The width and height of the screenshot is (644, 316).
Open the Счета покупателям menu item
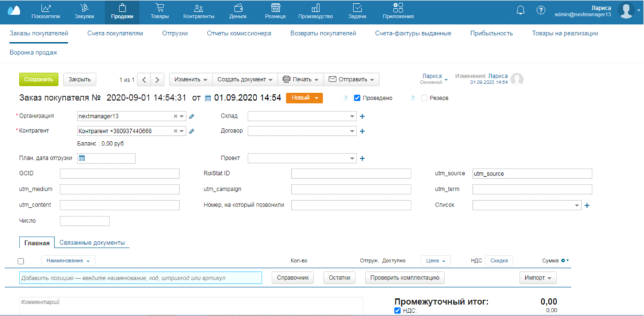click(x=115, y=33)
